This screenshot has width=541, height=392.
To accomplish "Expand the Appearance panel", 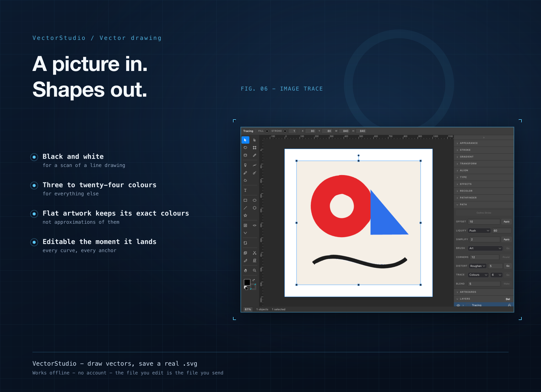I will [484, 143].
